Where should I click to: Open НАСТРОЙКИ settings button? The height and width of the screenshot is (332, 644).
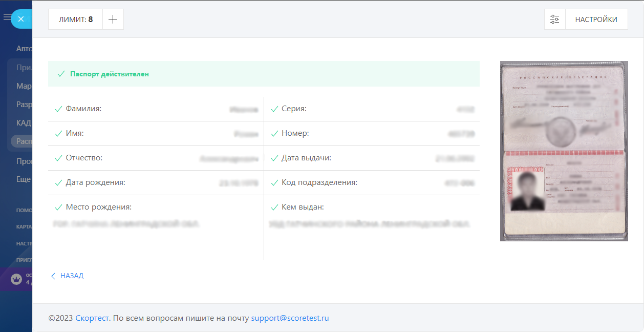pyautogui.click(x=596, y=19)
